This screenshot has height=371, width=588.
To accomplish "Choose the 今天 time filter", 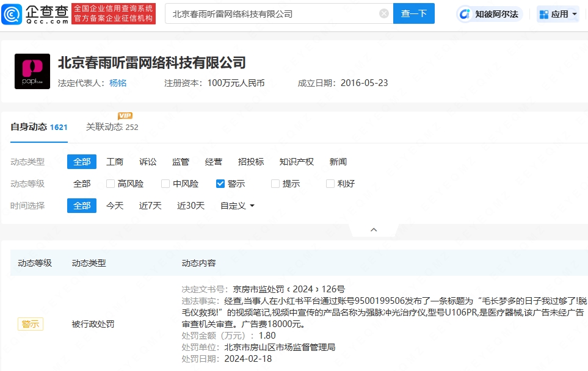I will (115, 206).
